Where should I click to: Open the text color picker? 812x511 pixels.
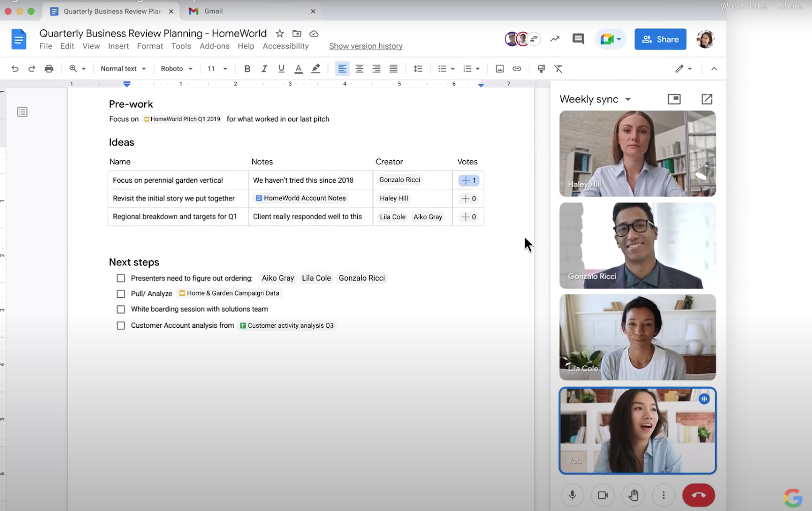pyautogui.click(x=298, y=69)
